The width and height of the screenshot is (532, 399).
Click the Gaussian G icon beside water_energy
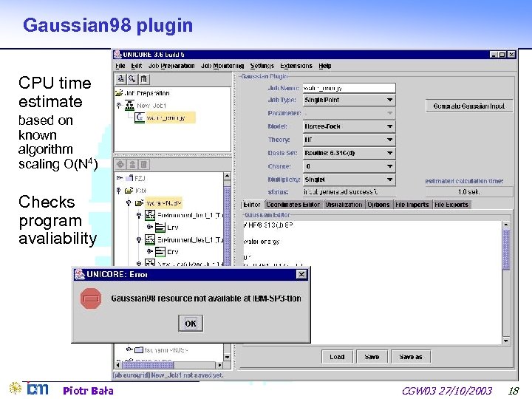[x=140, y=117]
